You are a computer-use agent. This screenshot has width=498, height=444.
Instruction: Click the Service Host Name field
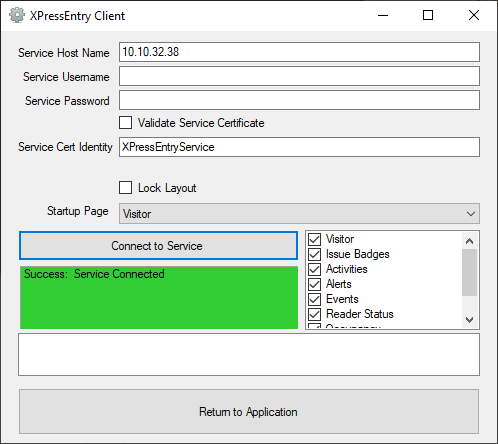click(x=299, y=52)
